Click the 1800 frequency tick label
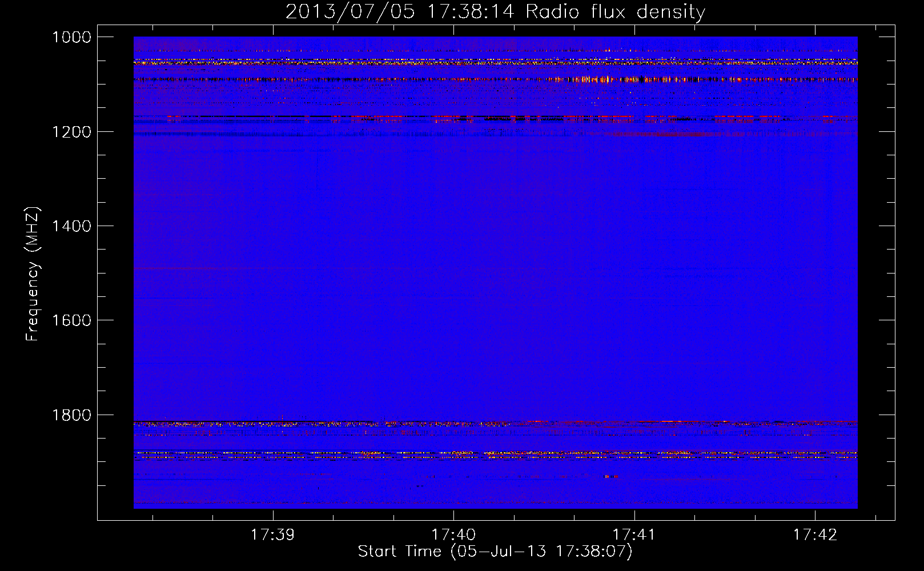Screen dimensions: 924x571 [71, 415]
